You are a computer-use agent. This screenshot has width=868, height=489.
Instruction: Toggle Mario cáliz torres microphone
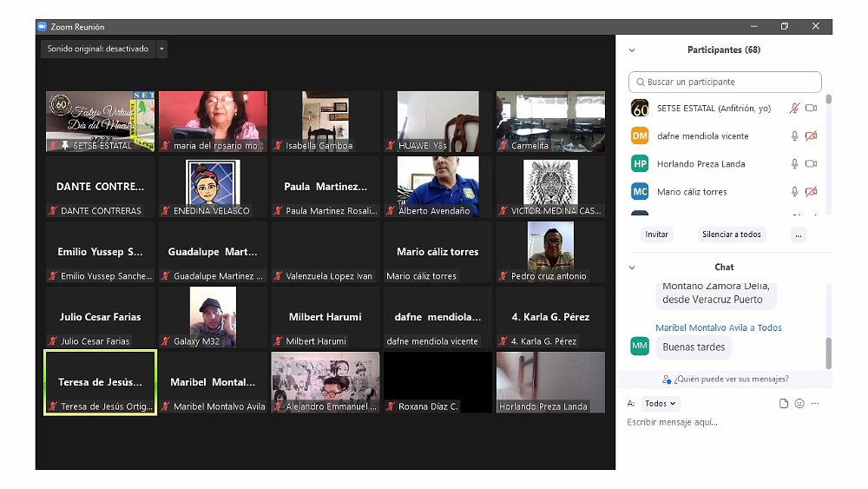(793, 192)
